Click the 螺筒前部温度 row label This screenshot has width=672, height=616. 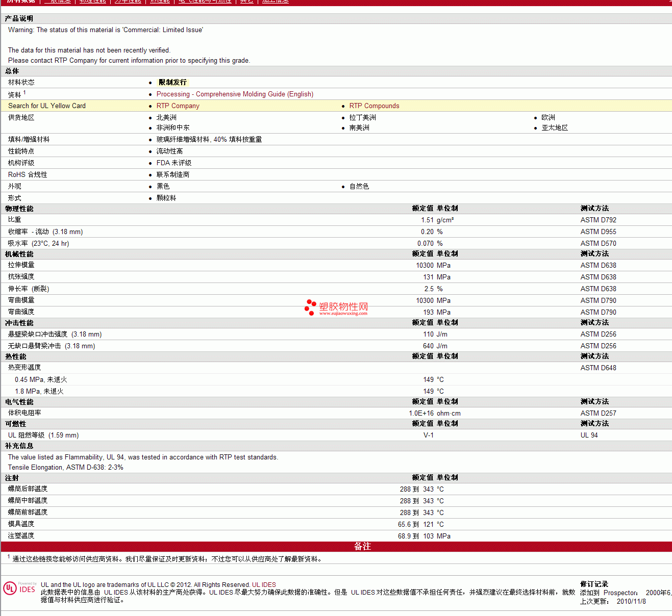pyautogui.click(x=28, y=512)
